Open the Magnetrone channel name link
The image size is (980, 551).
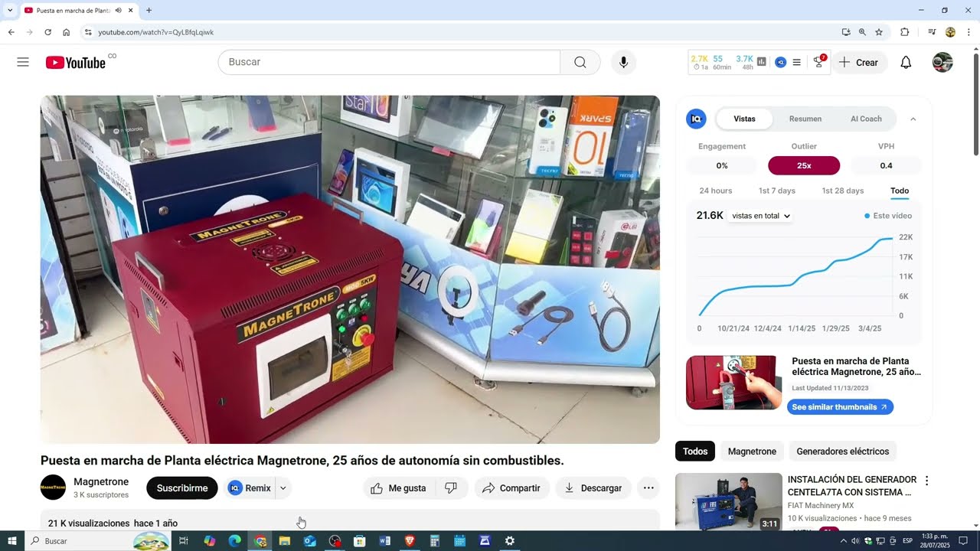click(101, 482)
